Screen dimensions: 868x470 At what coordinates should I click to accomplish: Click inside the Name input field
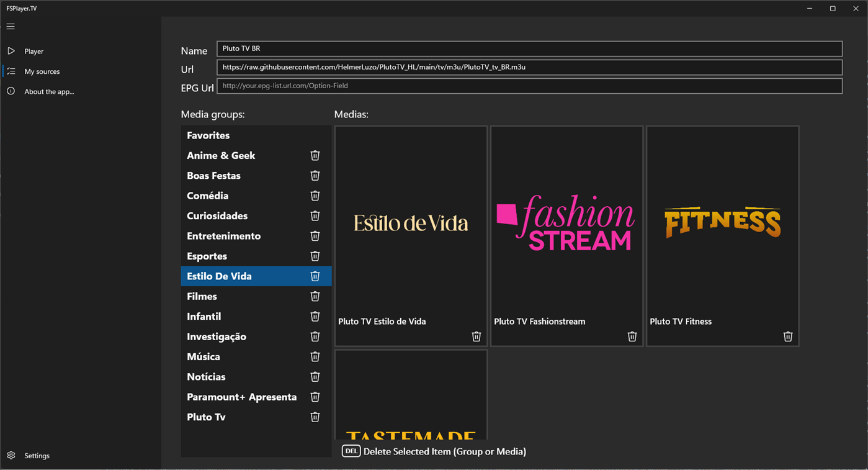pos(529,49)
